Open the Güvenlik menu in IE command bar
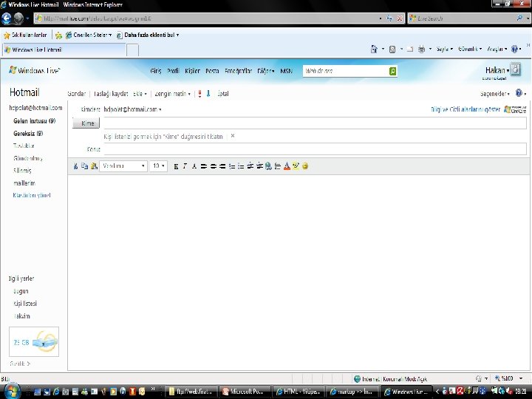The width and height of the screenshot is (532, 399). click(x=470, y=50)
